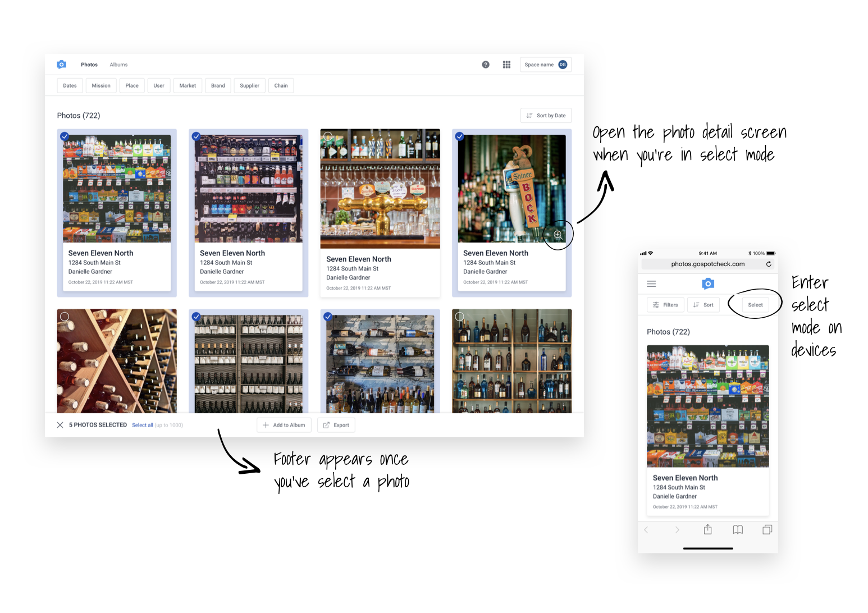Uncheck the first beverage shelf photo
868x613 pixels.
[x=65, y=136]
